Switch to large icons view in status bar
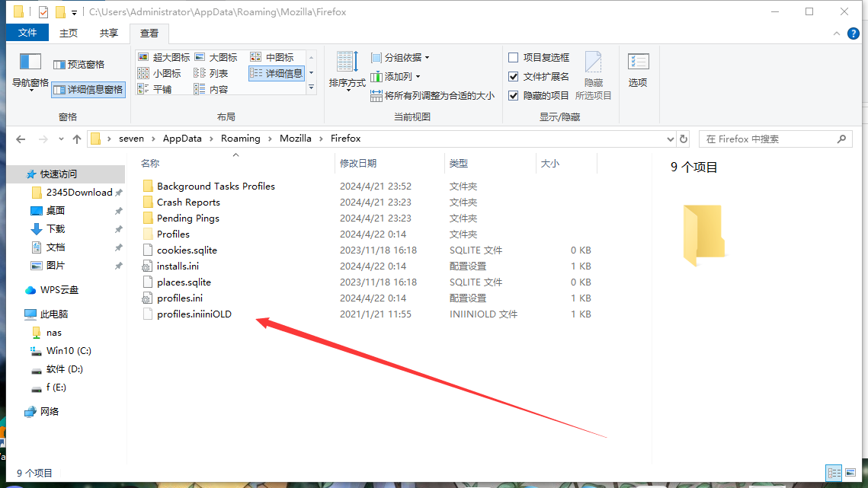Screen dimensions: 868x488 pyautogui.click(x=850, y=473)
